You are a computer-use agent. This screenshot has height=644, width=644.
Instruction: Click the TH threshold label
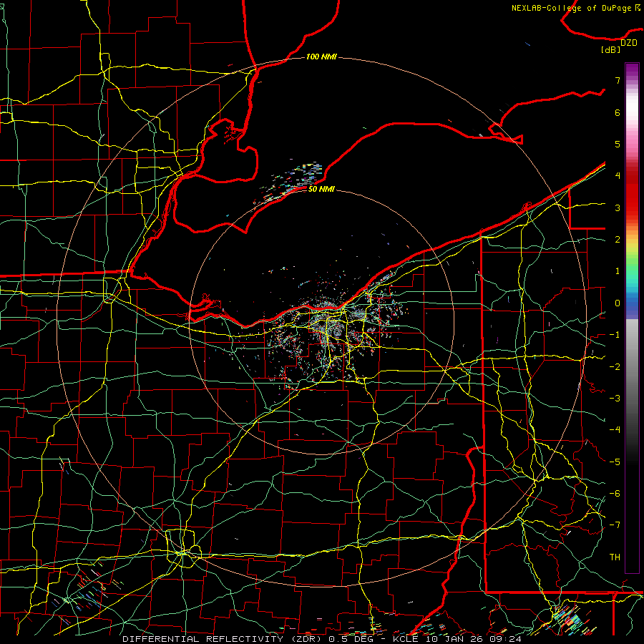pyautogui.click(x=615, y=557)
